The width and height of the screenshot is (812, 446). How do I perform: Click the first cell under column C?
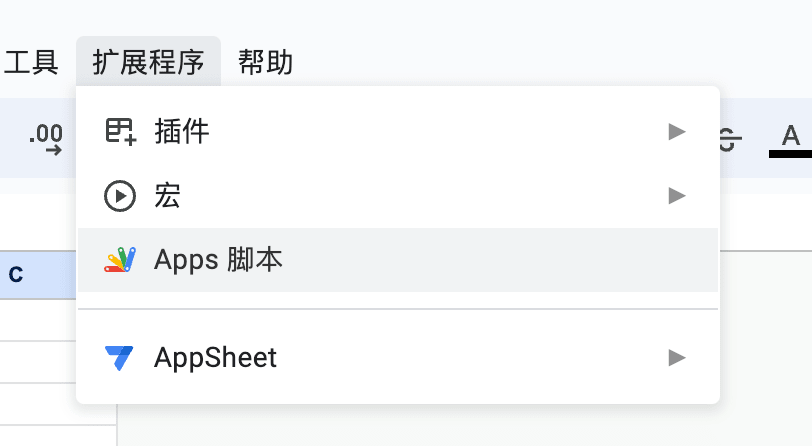(x=38, y=320)
